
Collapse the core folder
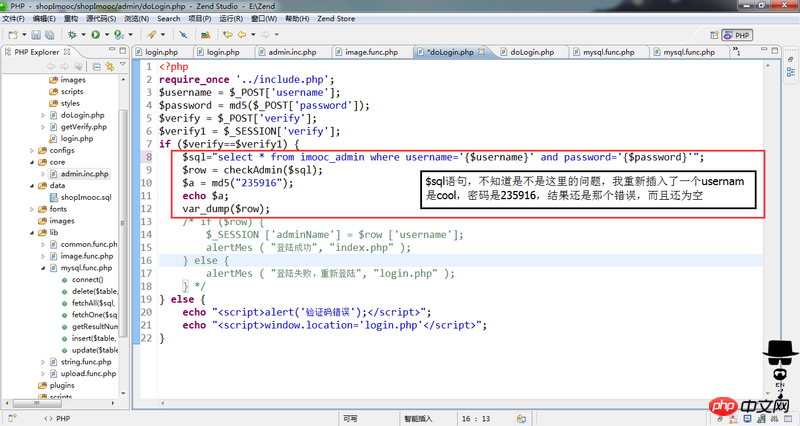click(x=32, y=162)
